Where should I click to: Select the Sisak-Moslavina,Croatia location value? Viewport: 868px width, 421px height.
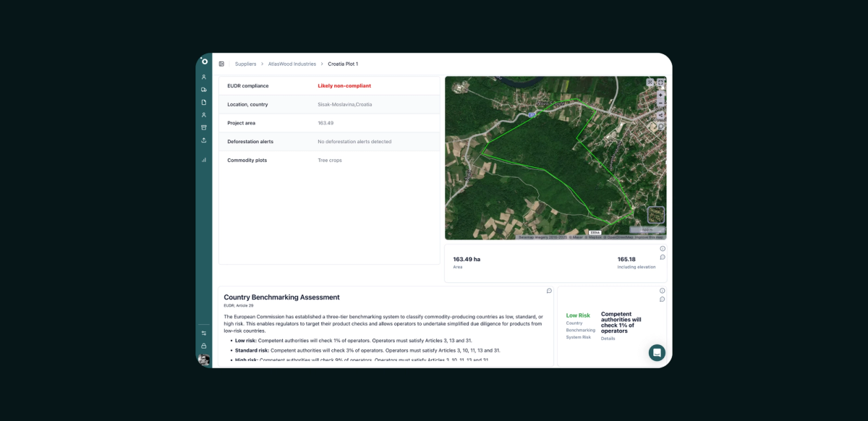(345, 104)
